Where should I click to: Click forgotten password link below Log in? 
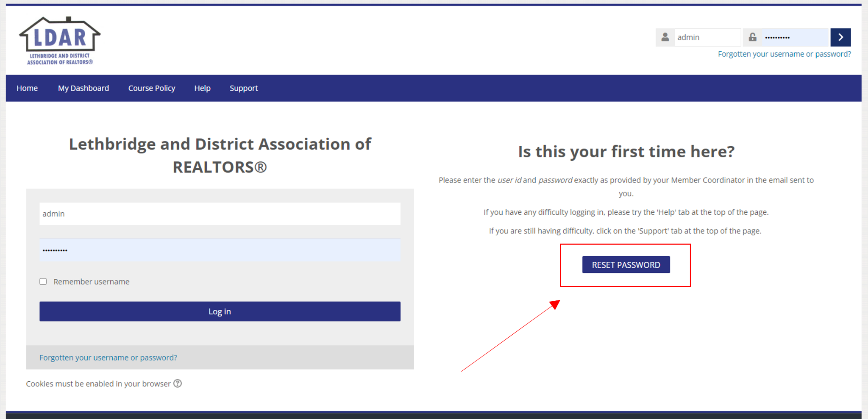tap(108, 358)
